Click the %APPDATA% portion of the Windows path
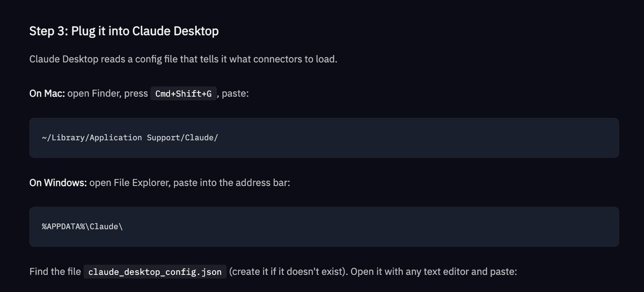Viewport: 644px width, 292px height. (x=64, y=226)
